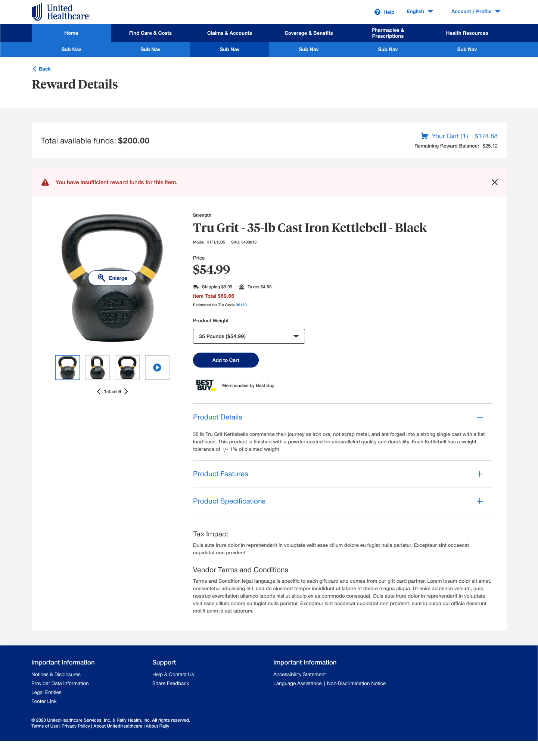Image resolution: width=538 pixels, height=756 pixels.
Task: Click the Enlarge magnifier button on image
Action: [112, 278]
